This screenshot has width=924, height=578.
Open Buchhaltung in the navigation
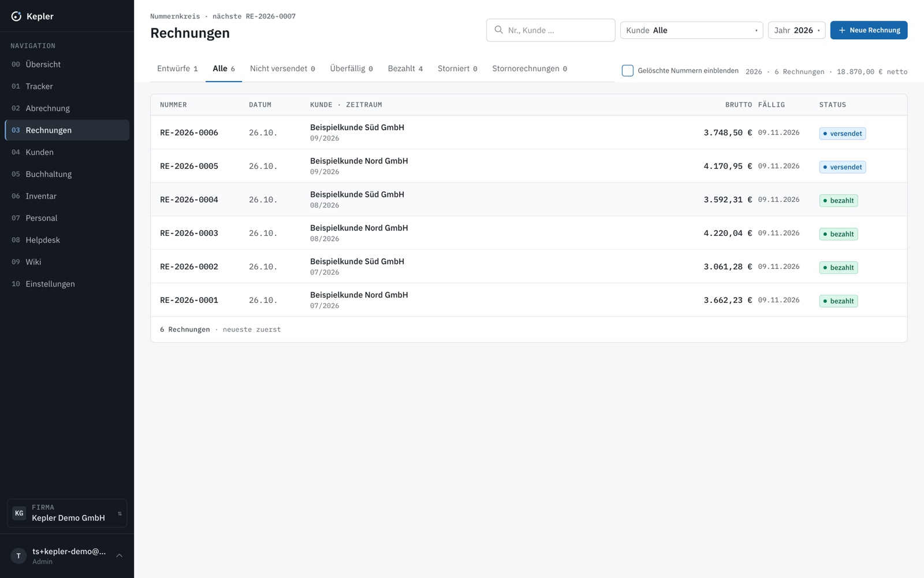point(67,174)
